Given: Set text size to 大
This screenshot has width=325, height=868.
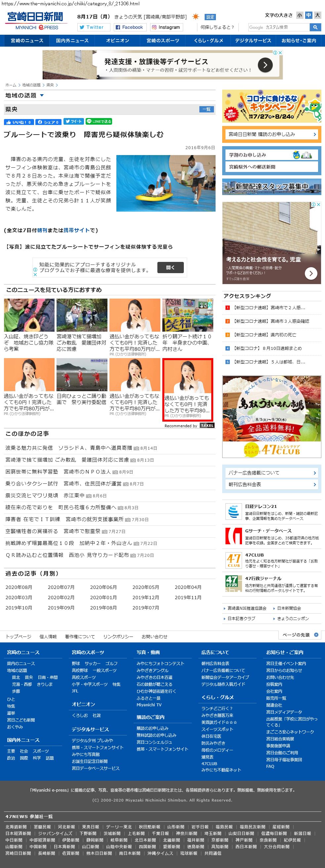Looking at the screenshot, I should click(317, 15).
